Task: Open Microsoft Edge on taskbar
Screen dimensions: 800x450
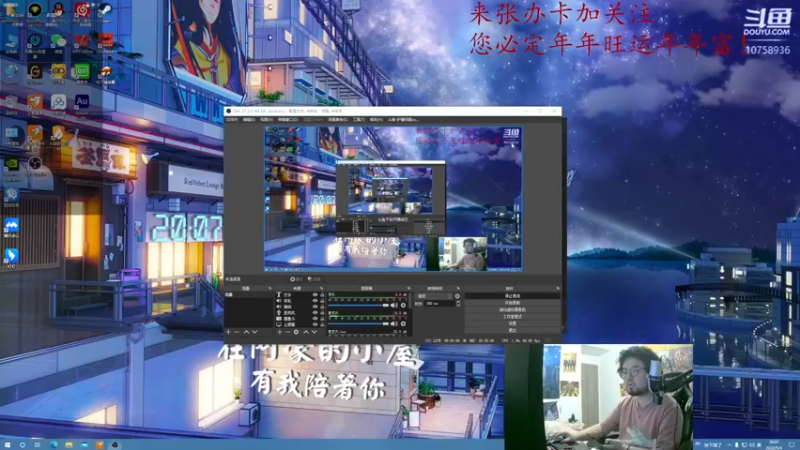Action: 53,445
